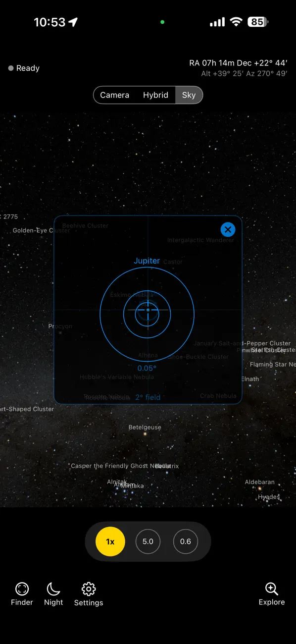Screen dimensions: 296x644
Task: Tap the location arrow beside the clock
Action: 73,22
